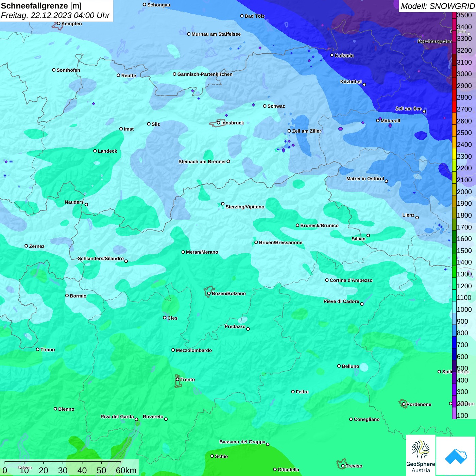Click the 'Mezzolombardo' label

(194, 350)
